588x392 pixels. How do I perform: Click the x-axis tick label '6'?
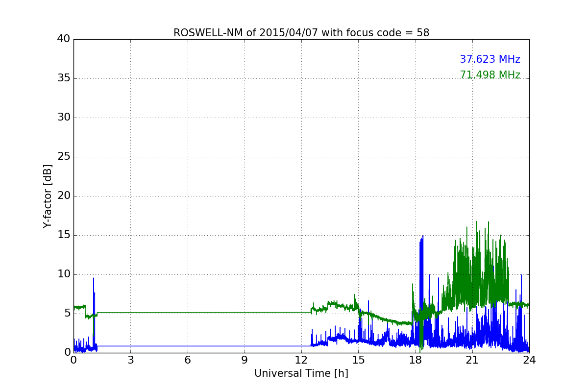[x=188, y=360]
